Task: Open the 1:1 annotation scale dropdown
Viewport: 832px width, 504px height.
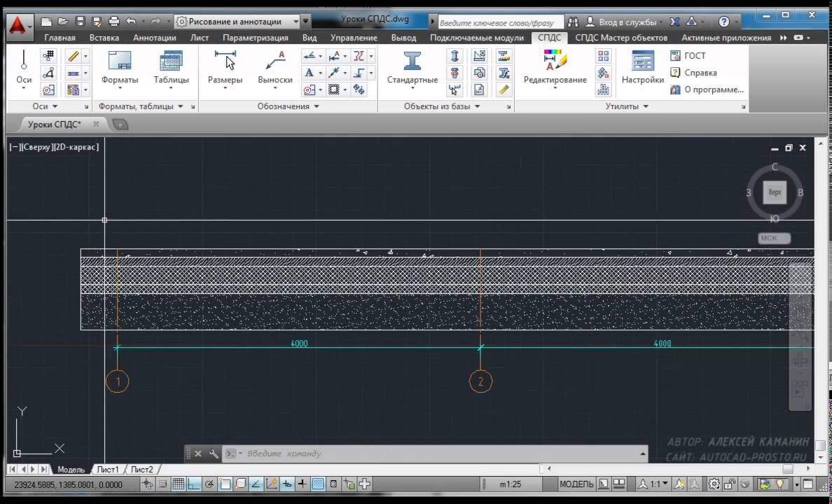Action: (653, 484)
